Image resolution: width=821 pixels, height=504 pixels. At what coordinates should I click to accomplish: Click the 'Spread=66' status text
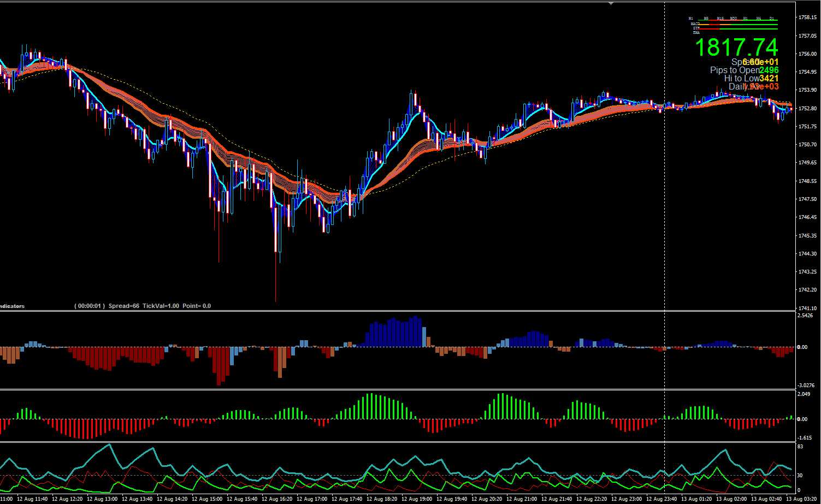[124, 306]
